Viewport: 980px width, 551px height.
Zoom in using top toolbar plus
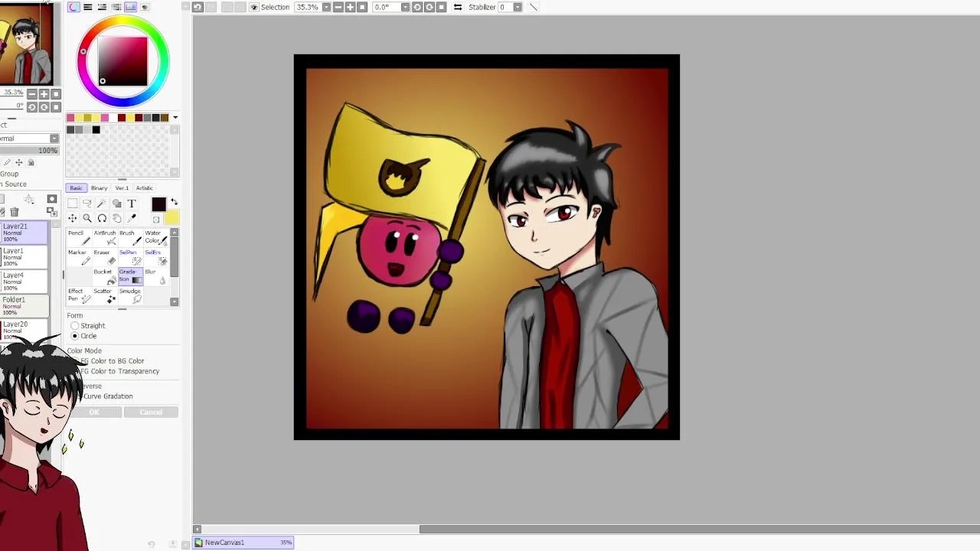click(350, 7)
